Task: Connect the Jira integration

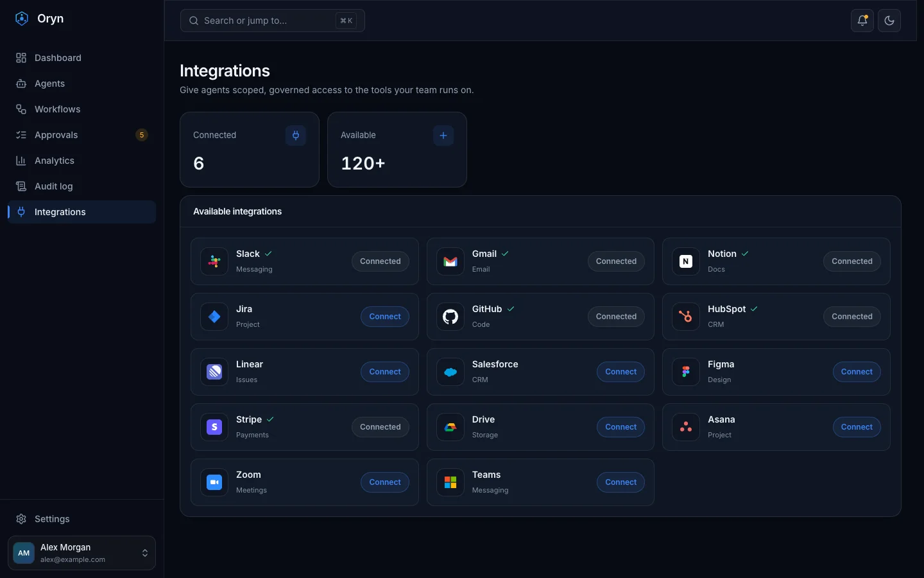Action: coord(385,317)
